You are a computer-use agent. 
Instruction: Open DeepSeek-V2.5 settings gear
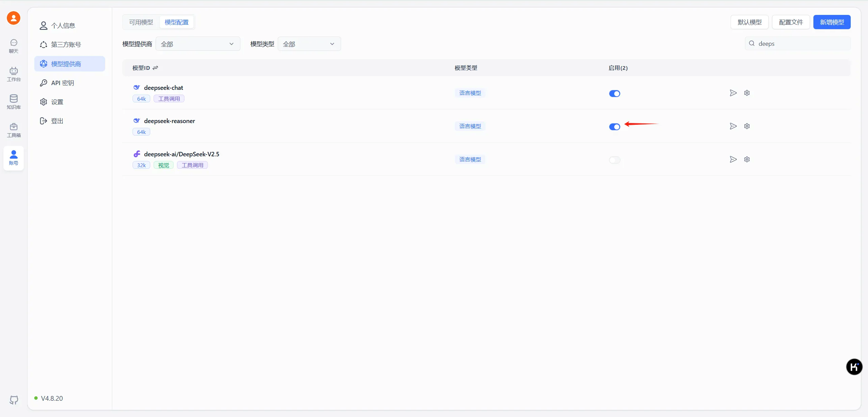click(x=747, y=159)
